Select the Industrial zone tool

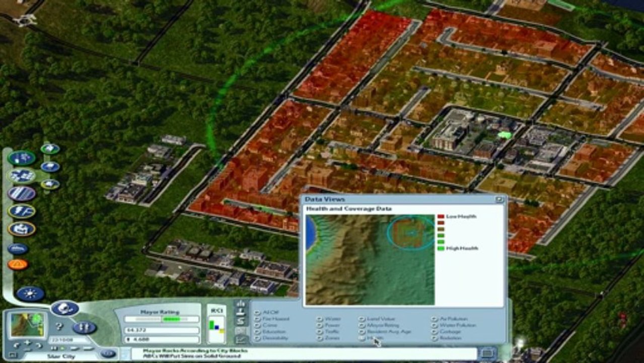[50, 184]
